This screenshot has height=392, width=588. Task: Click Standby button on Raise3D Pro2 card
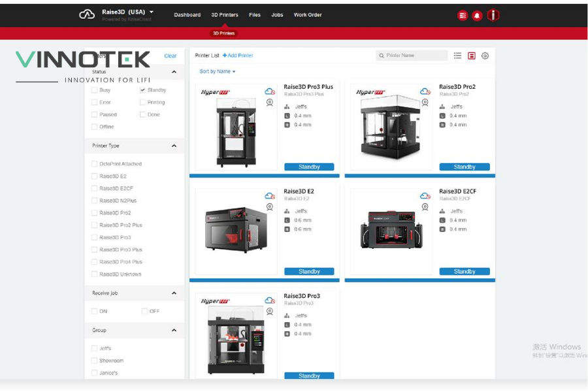click(465, 167)
